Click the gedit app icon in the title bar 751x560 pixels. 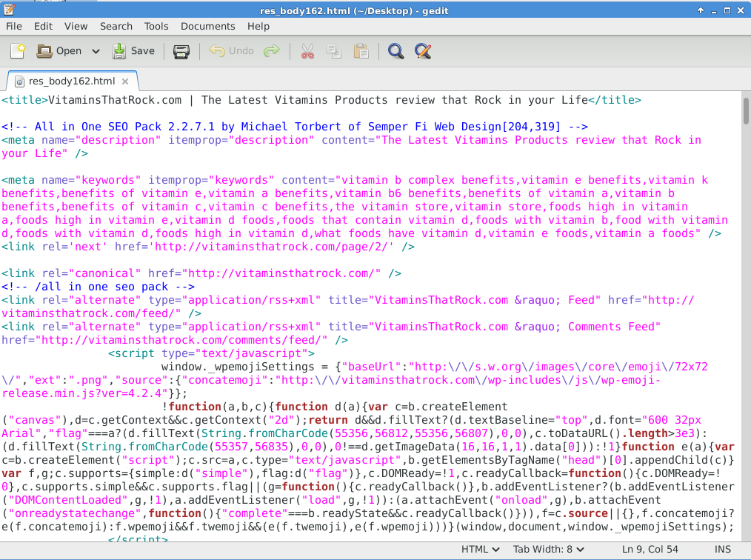[x=9, y=10]
